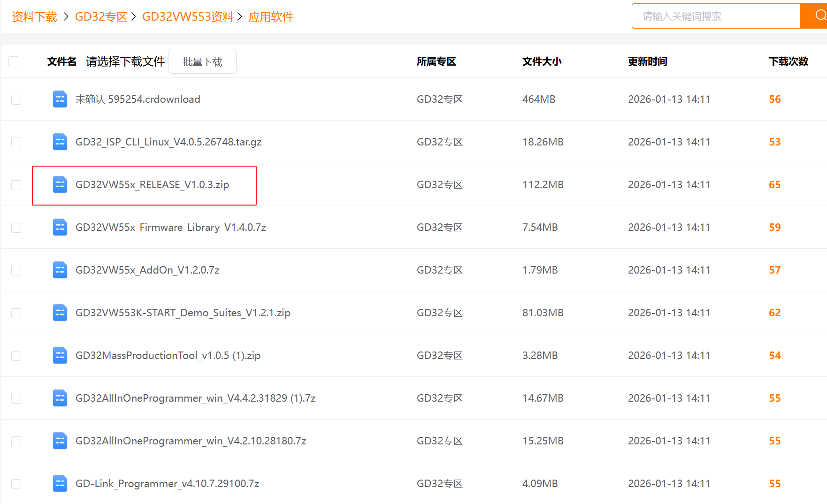Click the 批量下载 button
The image size is (827, 504).
[x=202, y=61]
